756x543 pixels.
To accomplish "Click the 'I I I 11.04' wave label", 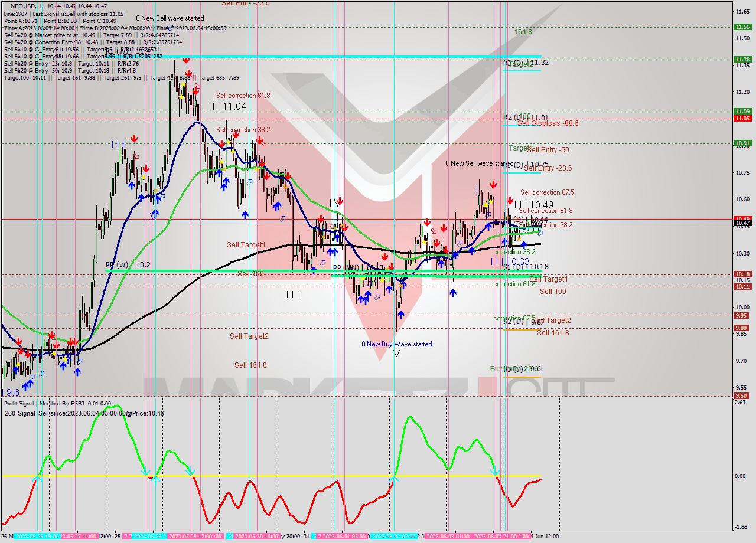I will pos(226,107).
